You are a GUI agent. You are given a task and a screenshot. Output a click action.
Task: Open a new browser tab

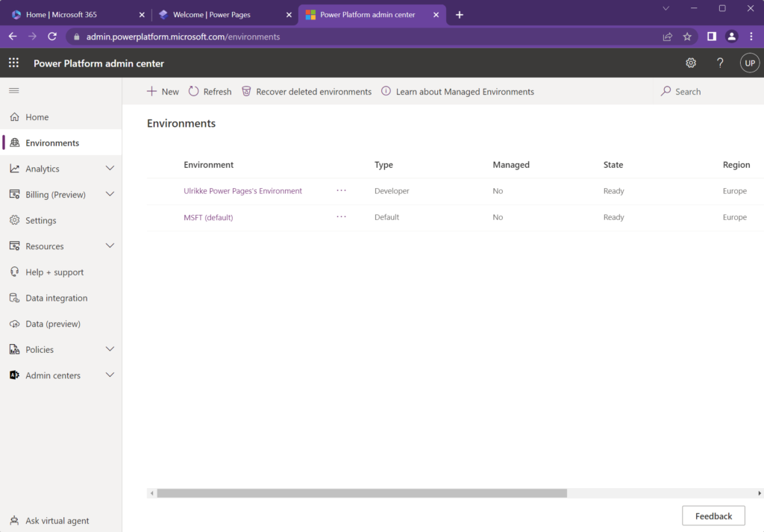click(459, 15)
